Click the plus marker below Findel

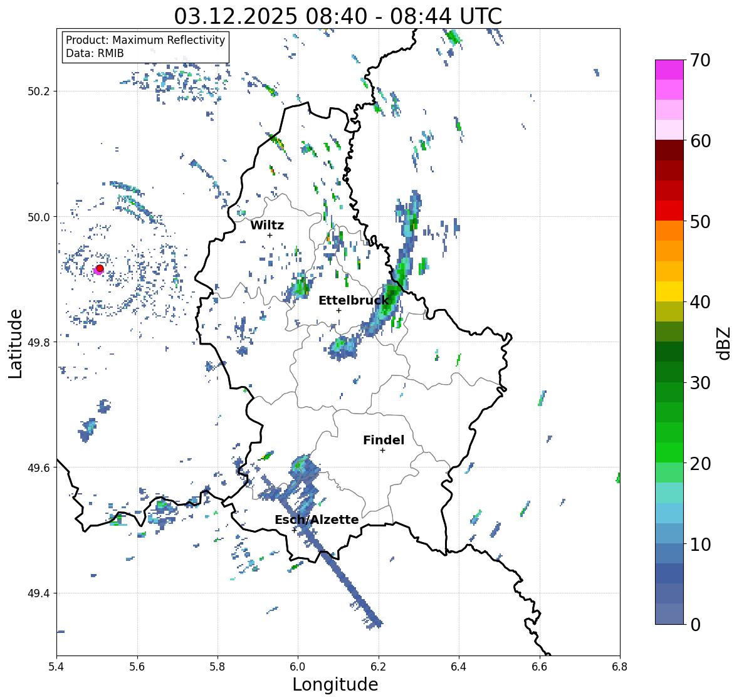click(x=383, y=451)
